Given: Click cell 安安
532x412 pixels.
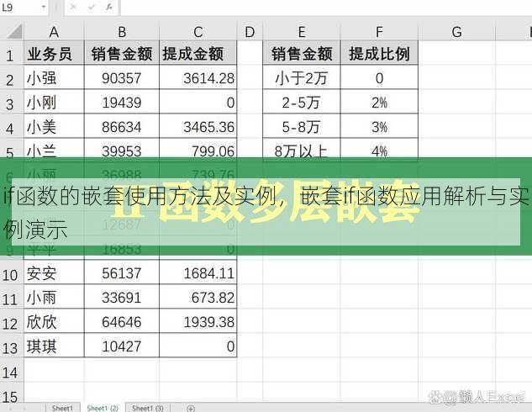Looking at the screenshot, I should pos(54,273).
